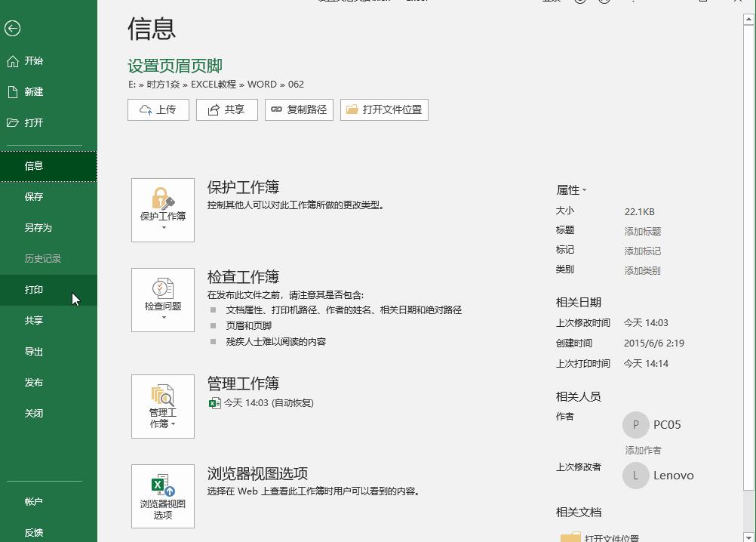Image resolution: width=756 pixels, height=542 pixels.
Task: Click the Share (共享) icon button
Action: (226, 109)
